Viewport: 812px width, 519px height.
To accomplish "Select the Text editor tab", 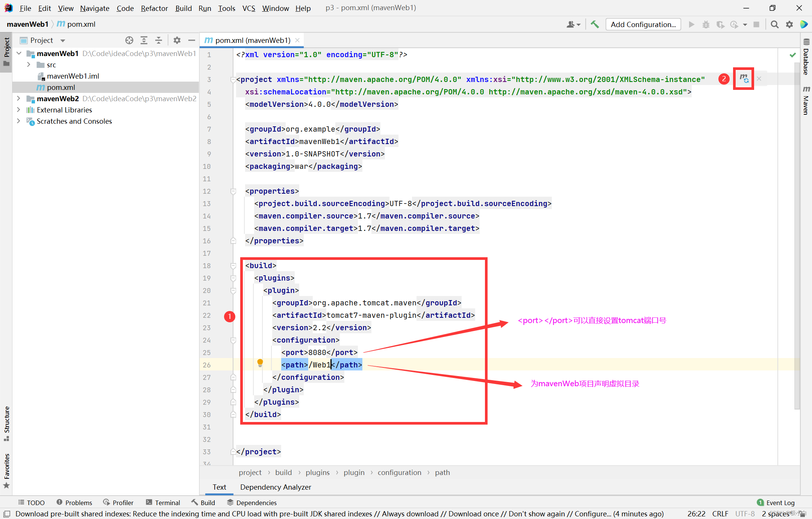I will coord(220,487).
